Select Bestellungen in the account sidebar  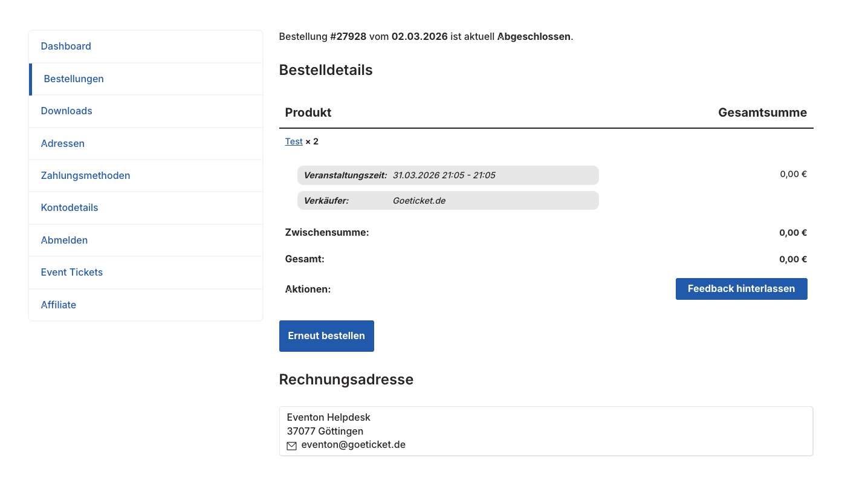(74, 79)
